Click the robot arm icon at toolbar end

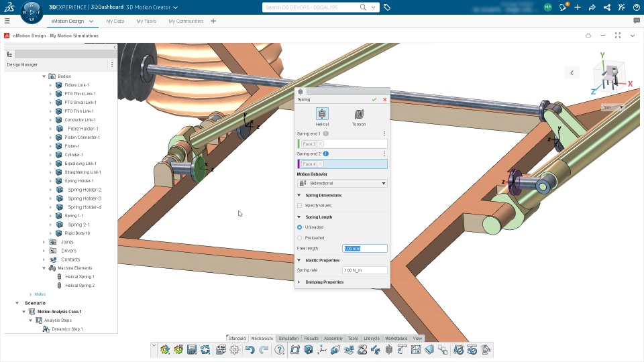point(486,350)
